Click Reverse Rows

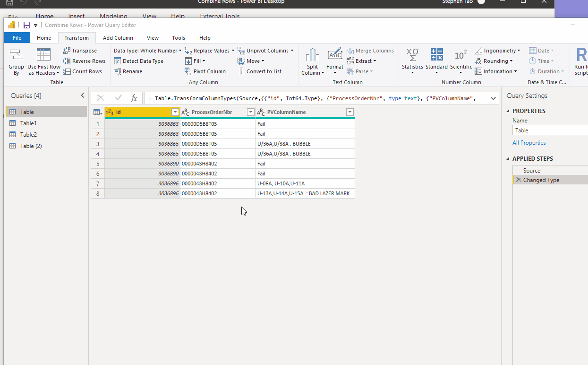(84, 61)
